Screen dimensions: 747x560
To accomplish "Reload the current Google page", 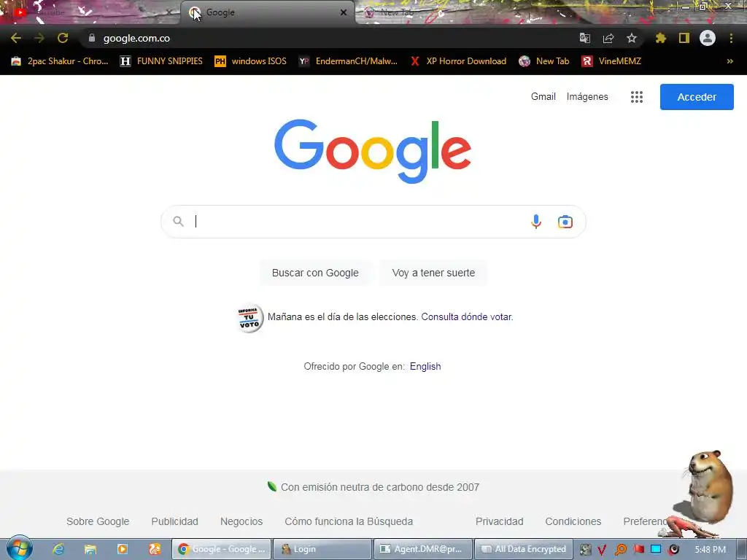I will (63, 38).
